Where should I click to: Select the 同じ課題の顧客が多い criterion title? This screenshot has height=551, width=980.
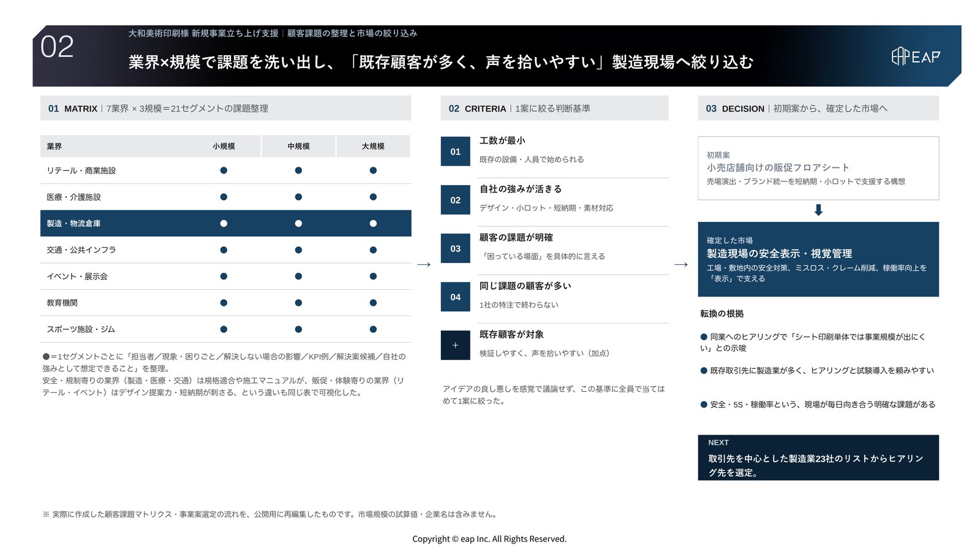(526, 286)
